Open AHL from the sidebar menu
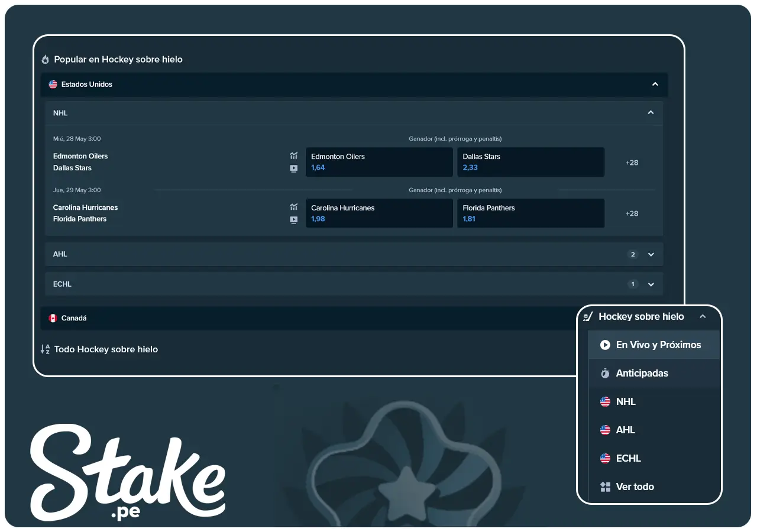This screenshot has width=757, height=532. (654, 430)
